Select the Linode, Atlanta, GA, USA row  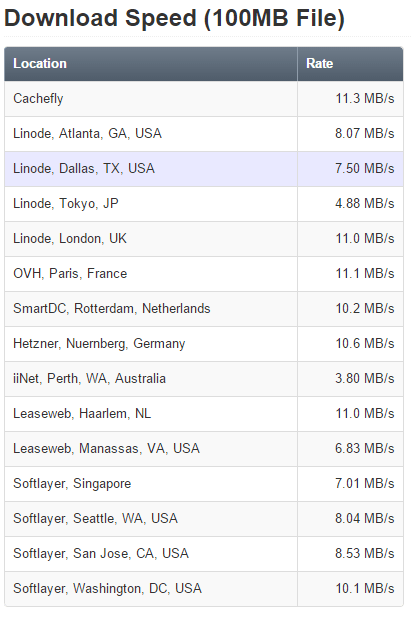[204, 134]
